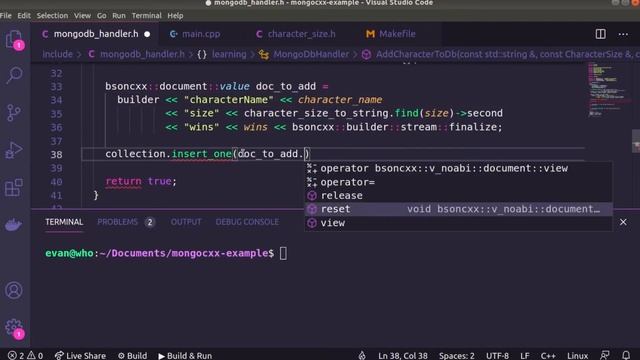This screenshot has height=360, width=640.
Task: Open the Run and Debug view
Action: click(x=14, y=150)
